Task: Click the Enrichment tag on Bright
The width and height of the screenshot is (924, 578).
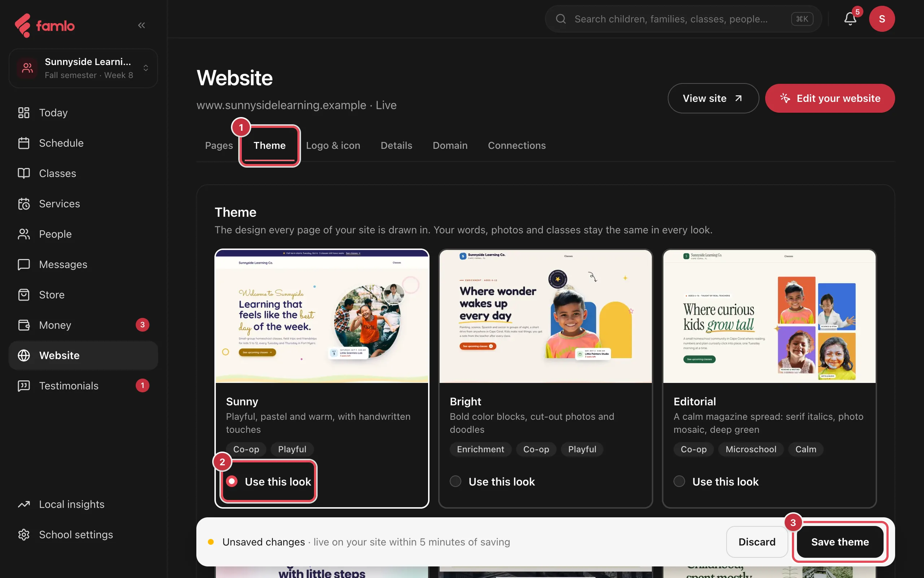Action: point(480,449)
